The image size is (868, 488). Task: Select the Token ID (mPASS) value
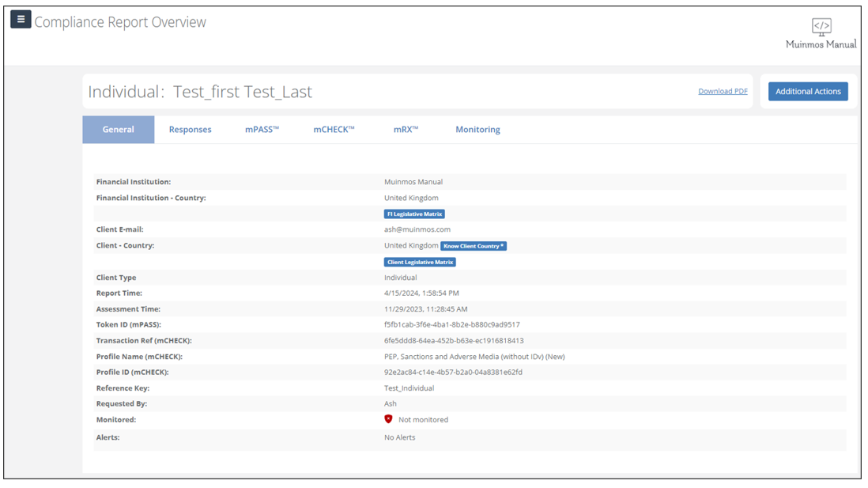451,325
